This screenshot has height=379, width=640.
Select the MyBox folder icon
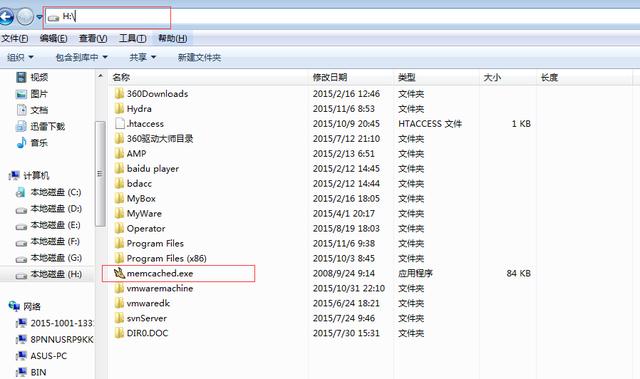pyautogui.click(x=119, y=198)
